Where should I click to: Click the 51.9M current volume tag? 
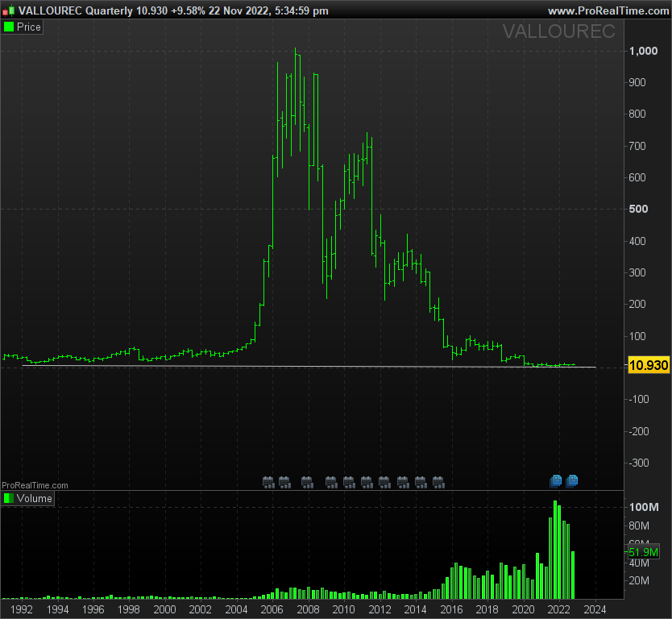(x=643, y=552)
